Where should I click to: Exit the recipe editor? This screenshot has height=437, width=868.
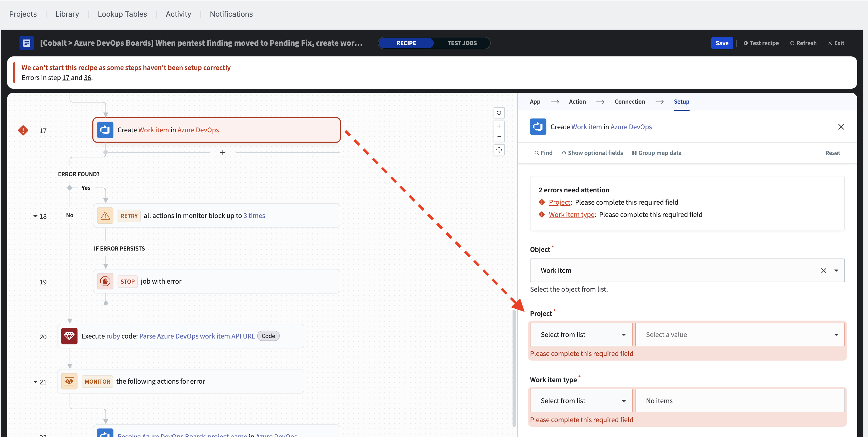tap(836, 43)
